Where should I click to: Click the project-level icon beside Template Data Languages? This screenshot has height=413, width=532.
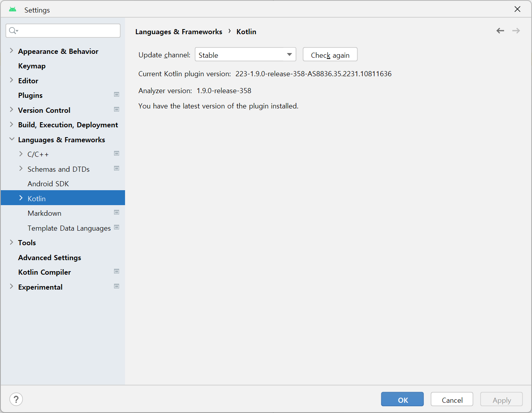tap(117, 227)
